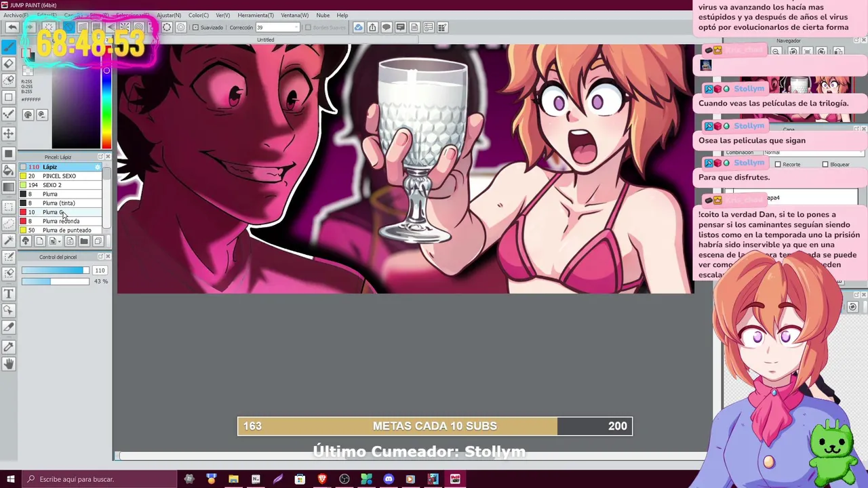Select the Eraser tool
Image resolution: width=868 pixels, height=488 pixels.
pyautogui.click(x=9, y=64)
